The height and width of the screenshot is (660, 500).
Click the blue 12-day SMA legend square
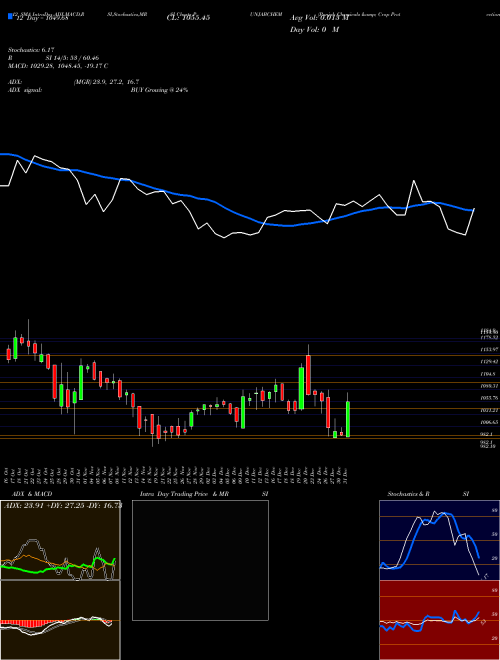tap(10, 17)
